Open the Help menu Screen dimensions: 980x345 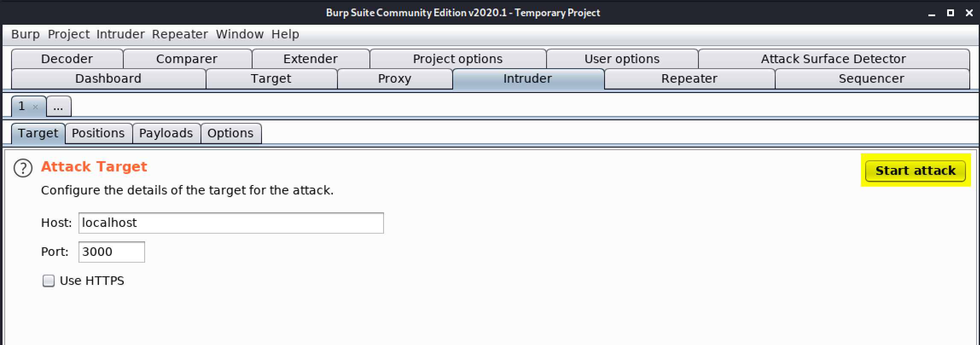(x=285, y=34)
